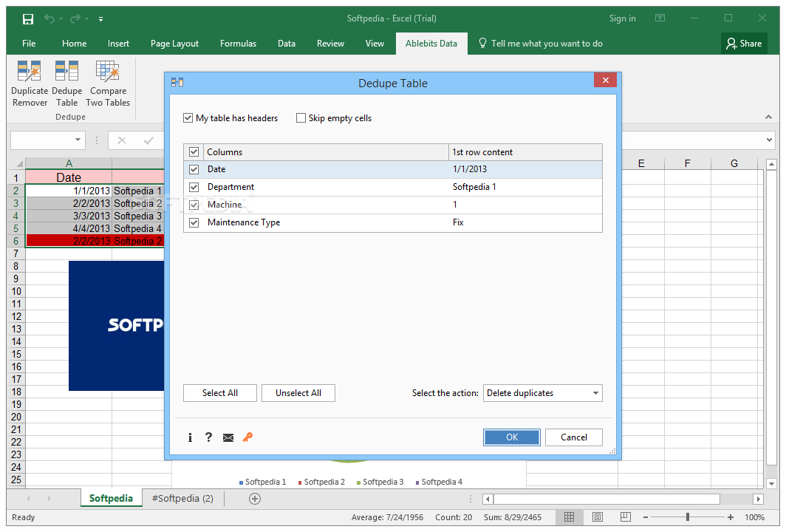Click the formula bar confirm checkmark icon
786x532 pixels.
pyautogui.click(x=148, y=140)
